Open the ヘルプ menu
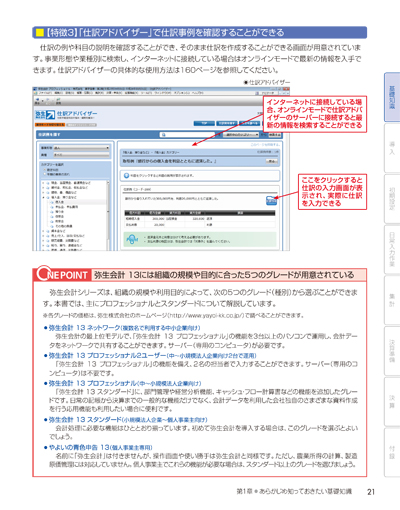The width and height of the screenshot is (400, 510). (197, 93)
